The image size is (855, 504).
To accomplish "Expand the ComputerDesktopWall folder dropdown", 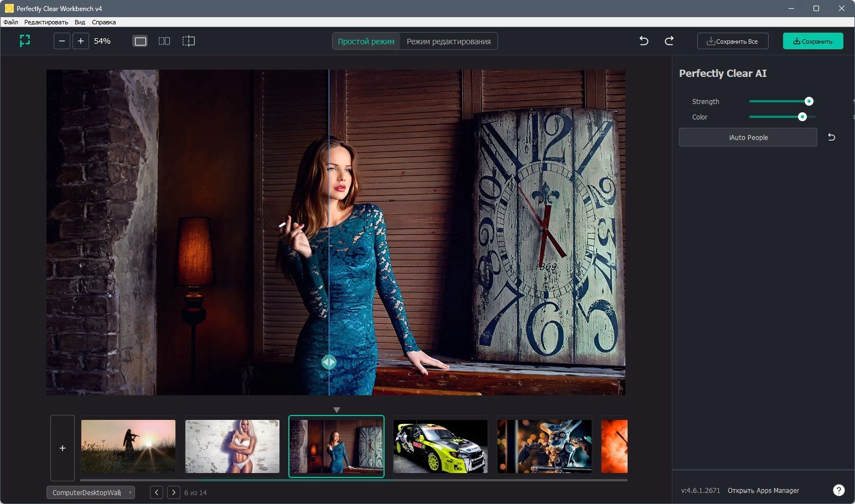I will coord(91,492).
